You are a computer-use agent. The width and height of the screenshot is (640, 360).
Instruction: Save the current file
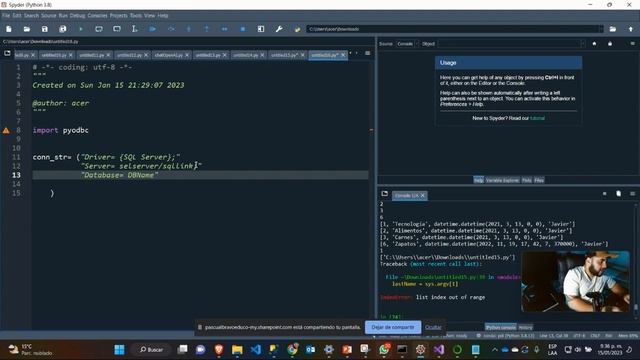(44, 29)
